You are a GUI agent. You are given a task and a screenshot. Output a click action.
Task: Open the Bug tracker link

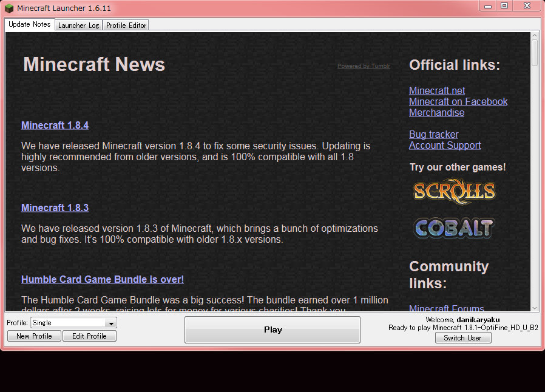pos(433,135)
